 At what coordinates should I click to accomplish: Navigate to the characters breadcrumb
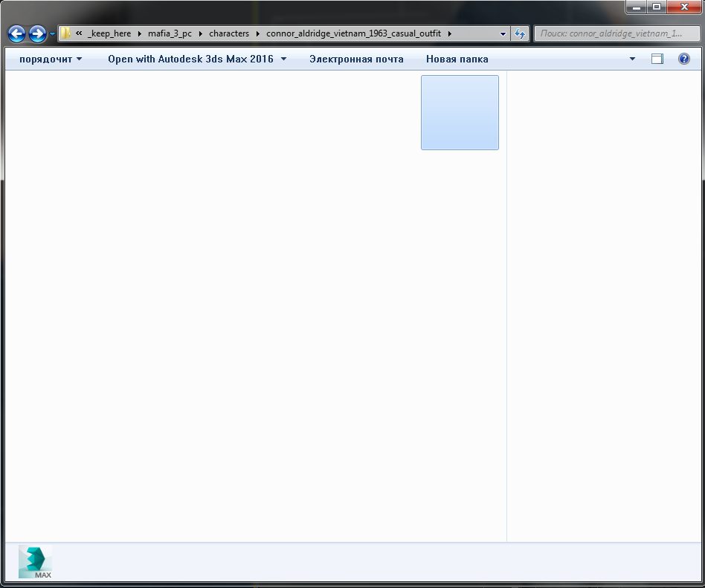(x=229, y=33)
